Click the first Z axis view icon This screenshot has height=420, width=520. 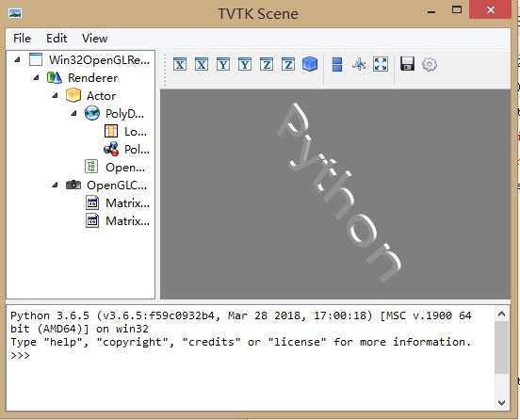click(267, 64)
